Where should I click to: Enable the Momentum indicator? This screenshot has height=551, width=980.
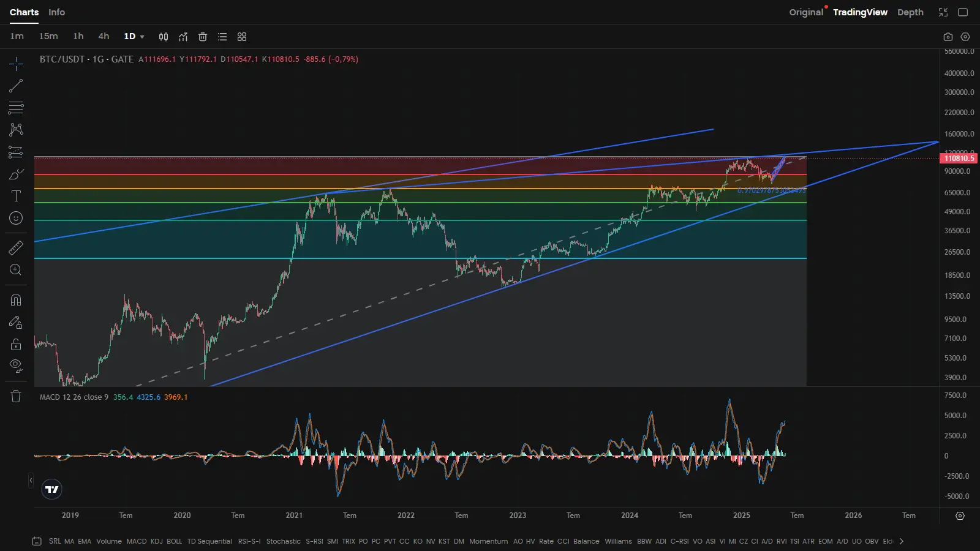coord(489,541)
